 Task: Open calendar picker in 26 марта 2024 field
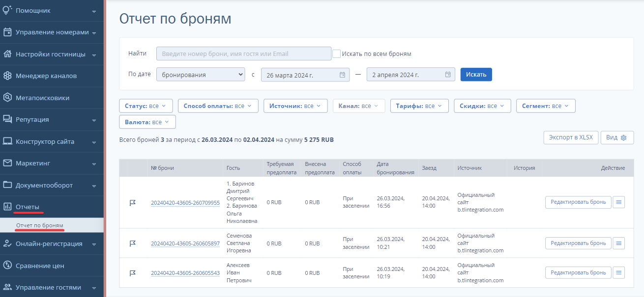tap(342, 75)
